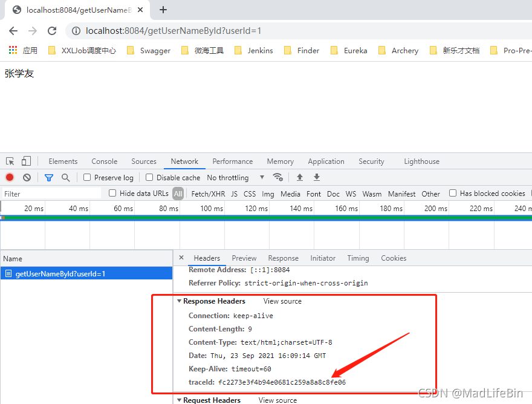Click View source next to Response Headers

point(282,301)
